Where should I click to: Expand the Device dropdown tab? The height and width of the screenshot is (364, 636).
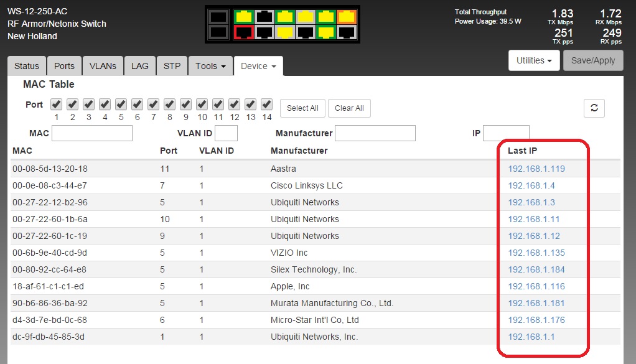tap(258, 66)
